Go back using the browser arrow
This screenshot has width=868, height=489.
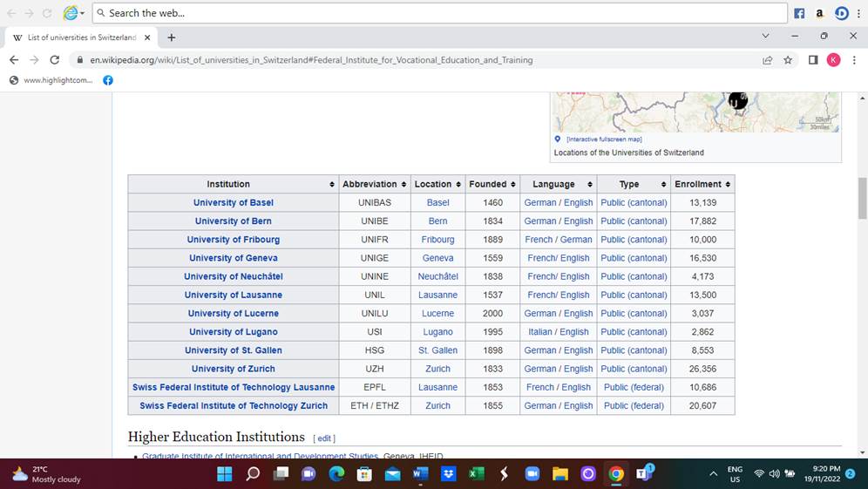[14, 60]
